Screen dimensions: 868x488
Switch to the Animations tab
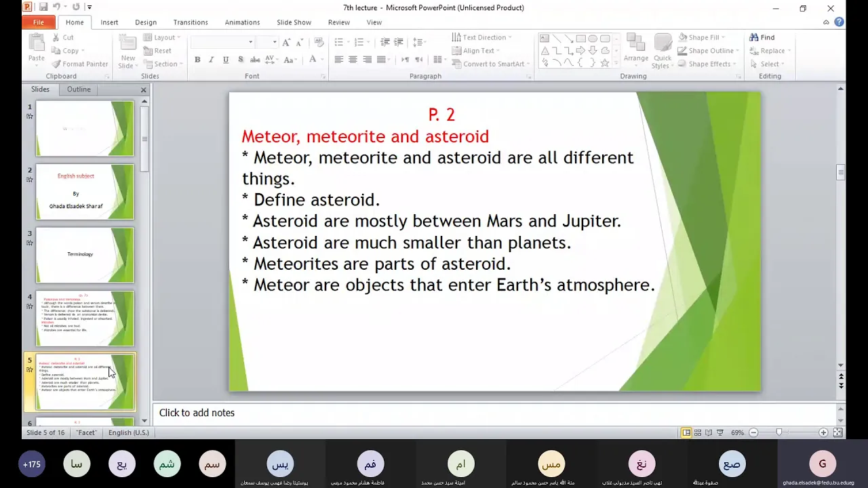(242, 22)
